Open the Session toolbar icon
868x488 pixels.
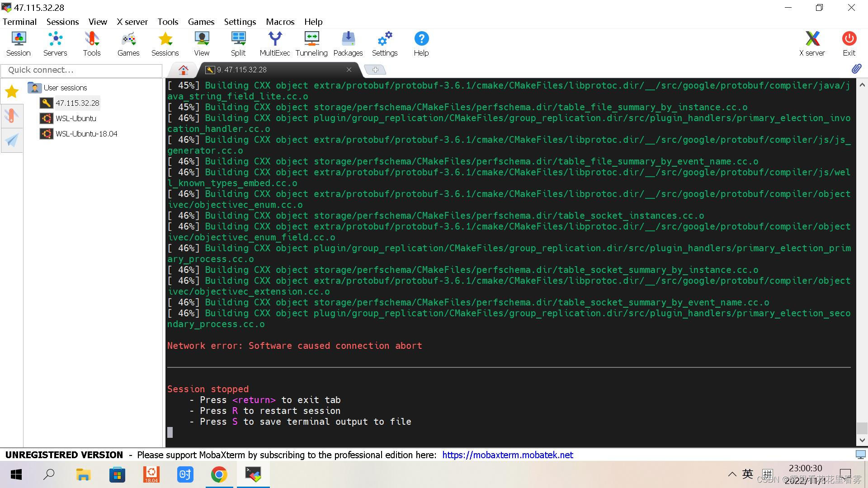click(x=19, y=44)
